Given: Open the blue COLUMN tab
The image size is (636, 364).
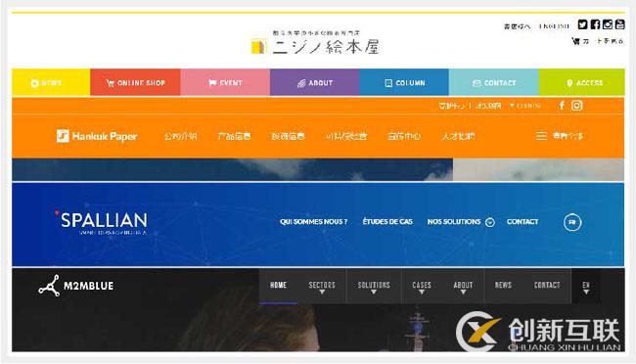Looking at the screenshot, I should click(404, 82).
